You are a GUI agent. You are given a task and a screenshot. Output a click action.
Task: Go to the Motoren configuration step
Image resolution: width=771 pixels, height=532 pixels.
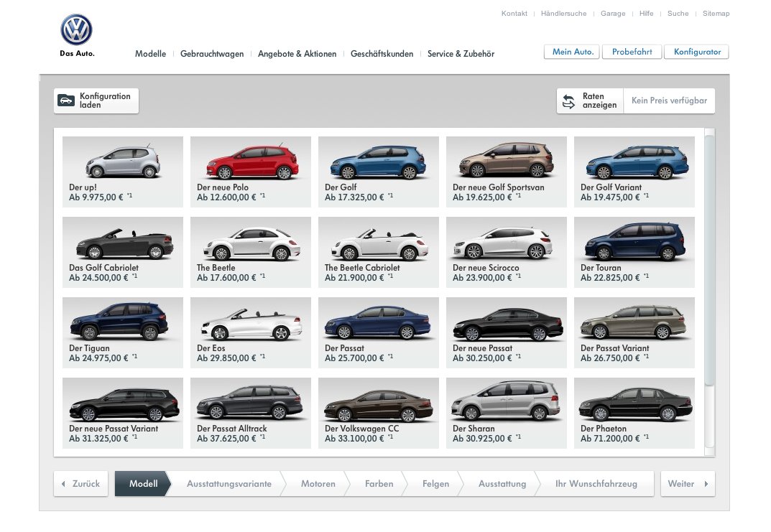pos(318,484)
